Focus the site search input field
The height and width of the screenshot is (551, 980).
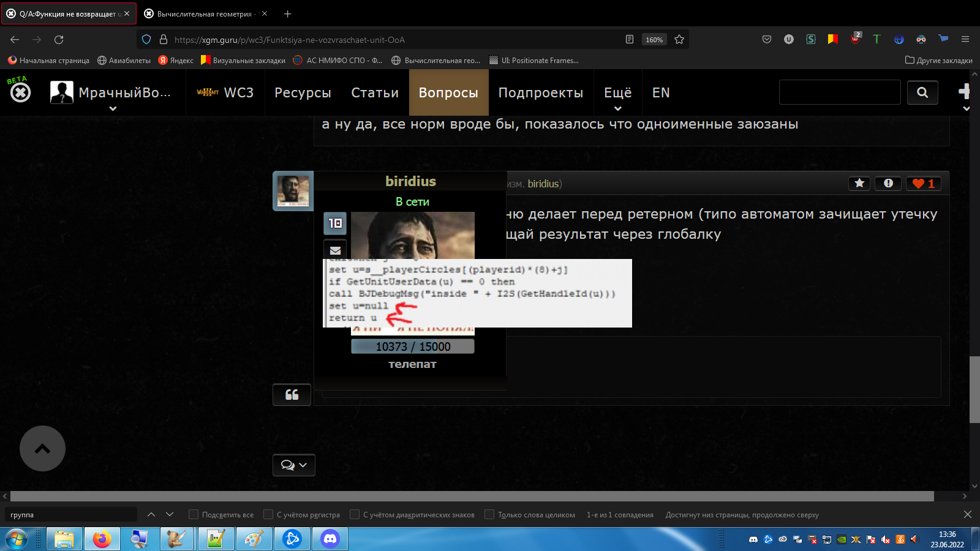840,92
